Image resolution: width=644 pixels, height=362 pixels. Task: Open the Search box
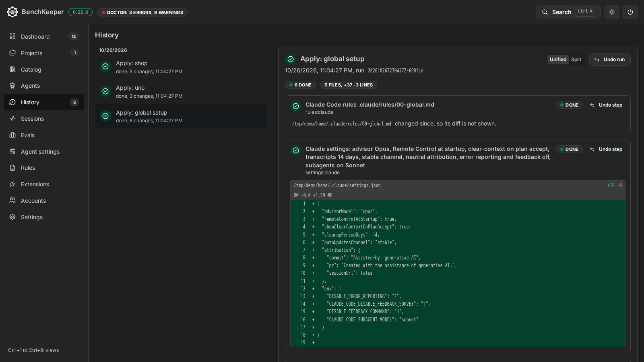tap(568, 12)
